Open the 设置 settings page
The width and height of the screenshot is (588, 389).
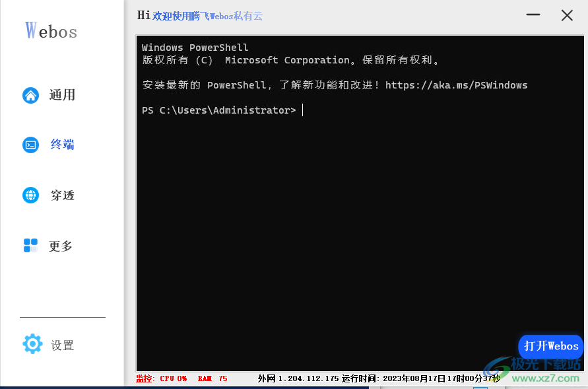click(62, 345)
